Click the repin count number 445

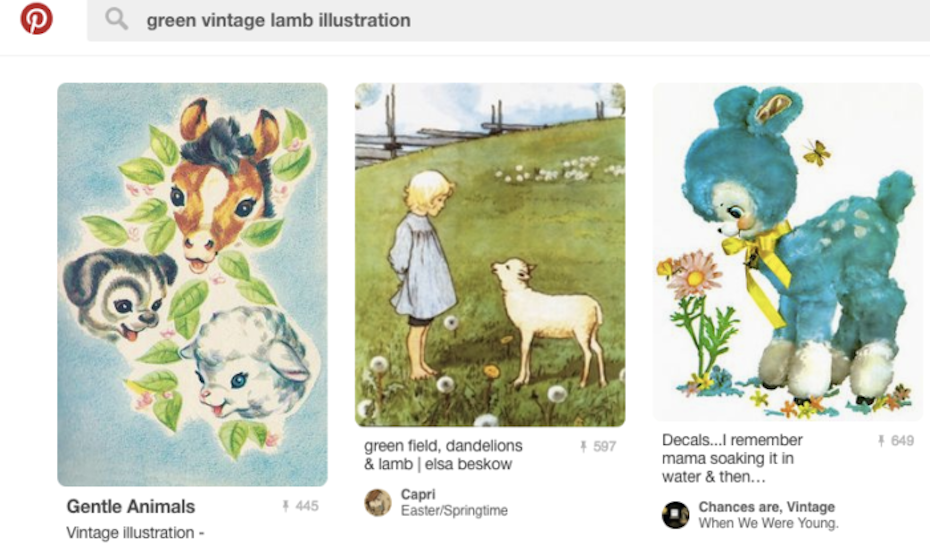point(307,506)
